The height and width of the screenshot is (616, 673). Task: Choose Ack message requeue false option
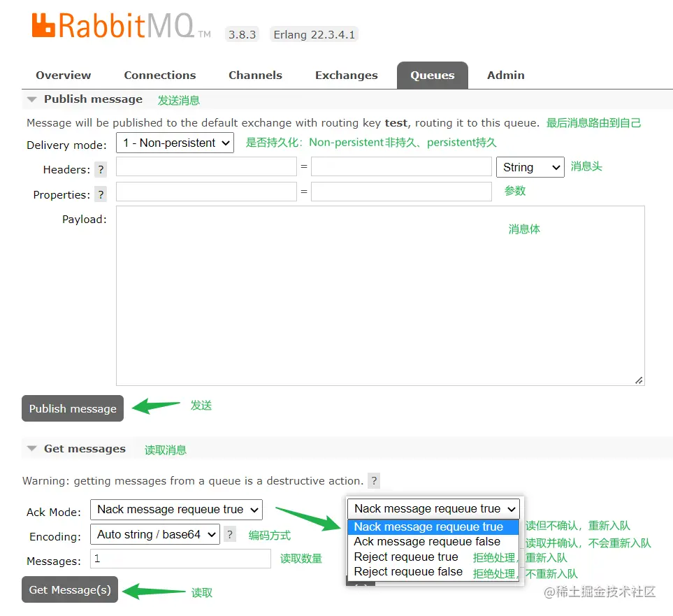click(x=433, y=542)
